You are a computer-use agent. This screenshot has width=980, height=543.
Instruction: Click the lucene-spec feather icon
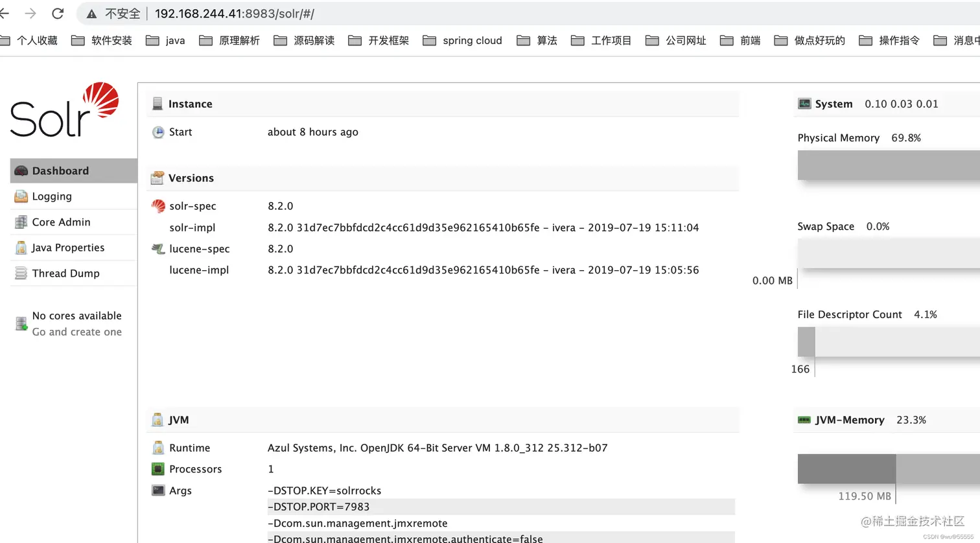pos(158,249)
